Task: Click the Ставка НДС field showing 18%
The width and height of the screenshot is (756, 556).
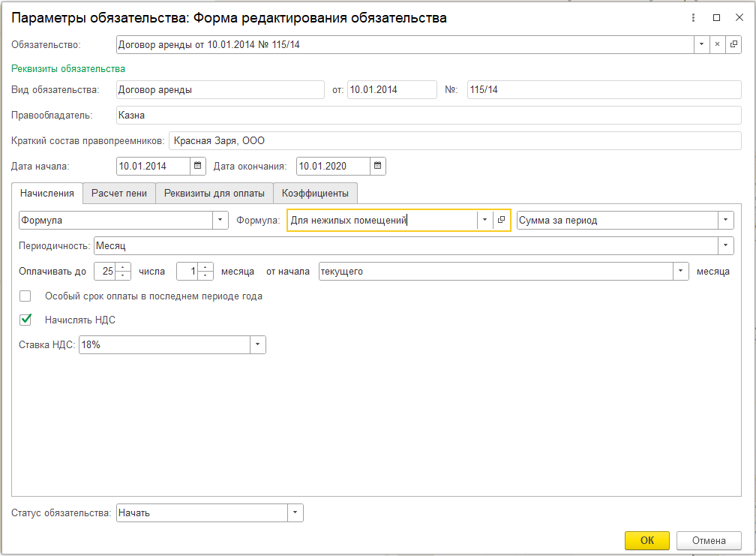Action: pyautogui.click(x=164, y=345)
